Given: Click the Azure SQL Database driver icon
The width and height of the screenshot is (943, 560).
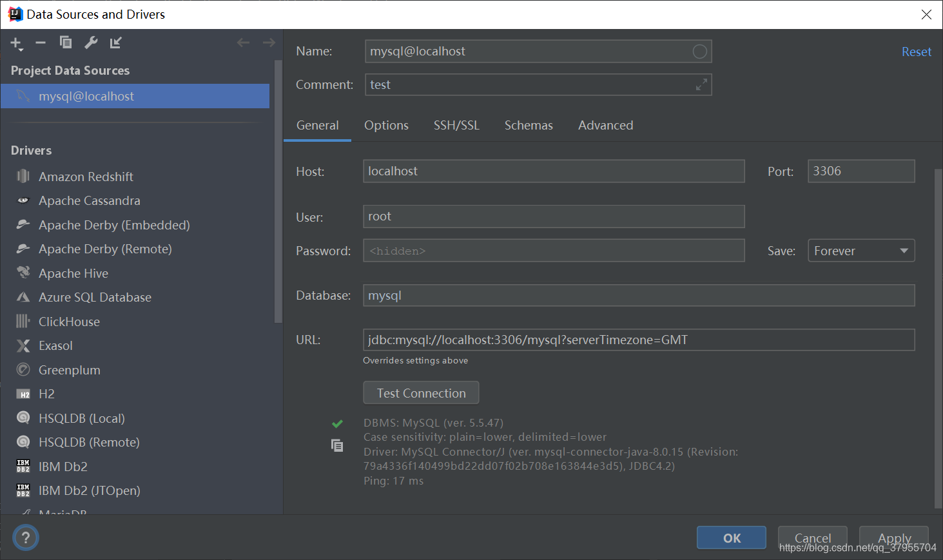Looking at the screenshot, I should pos(23,297).
